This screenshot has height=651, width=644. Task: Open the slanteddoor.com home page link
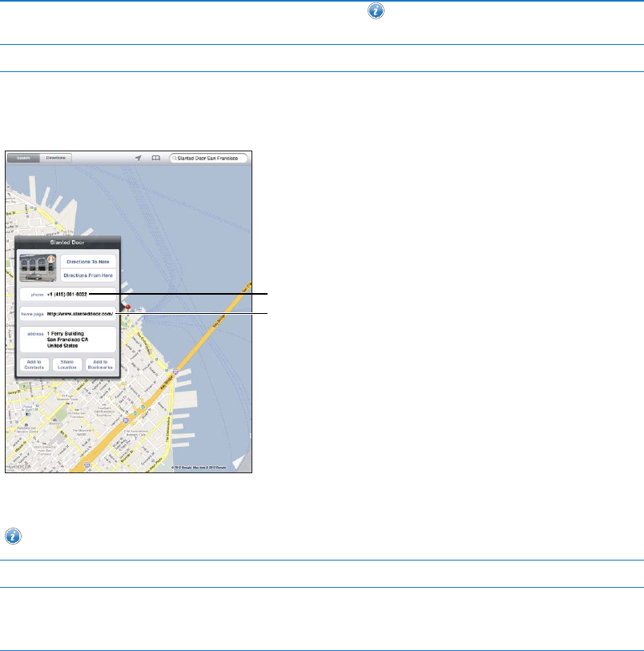[x=67, y=314]
